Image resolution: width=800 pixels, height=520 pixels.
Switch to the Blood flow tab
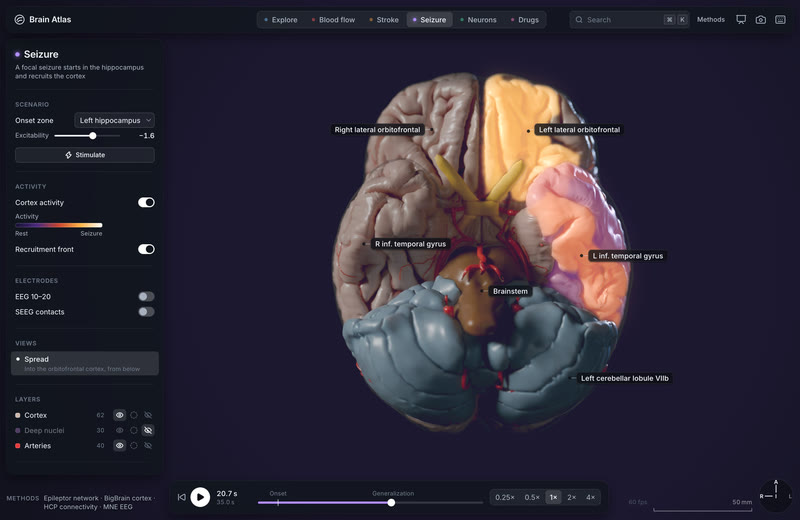tap(333, 20)
